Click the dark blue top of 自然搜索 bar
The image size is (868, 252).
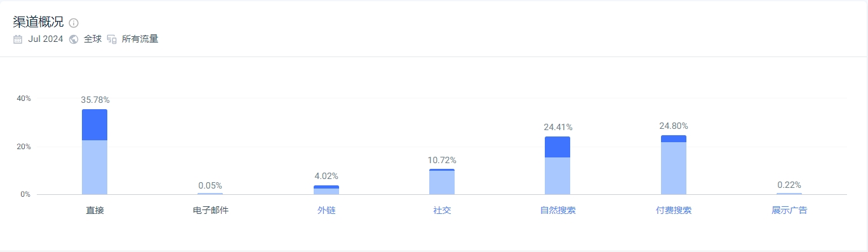(558, 147)
